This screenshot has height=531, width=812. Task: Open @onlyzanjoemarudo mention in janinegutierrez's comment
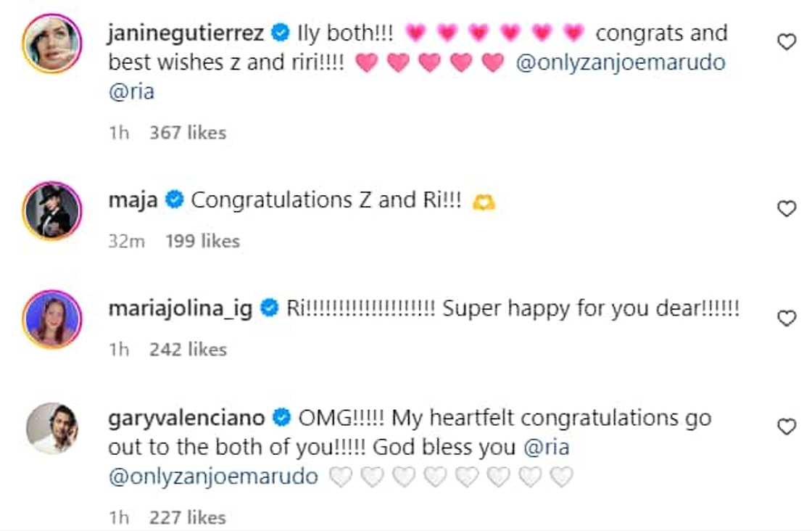click(621, 63)
